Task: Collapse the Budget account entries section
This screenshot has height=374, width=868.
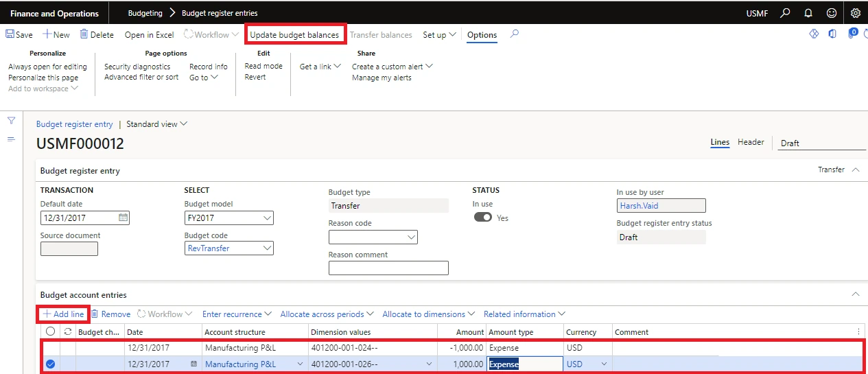Action: pyautogui.click(x=856, y=294)
